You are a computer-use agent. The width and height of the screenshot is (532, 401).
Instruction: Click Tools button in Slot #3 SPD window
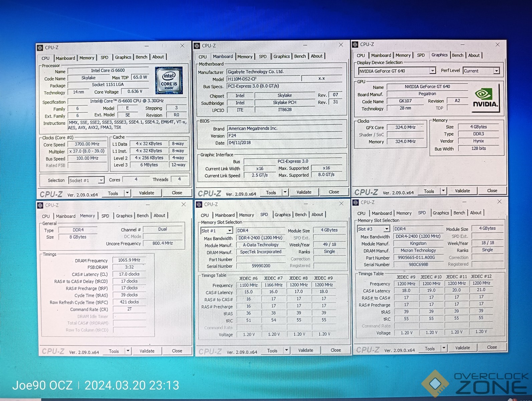click(430, 349)
